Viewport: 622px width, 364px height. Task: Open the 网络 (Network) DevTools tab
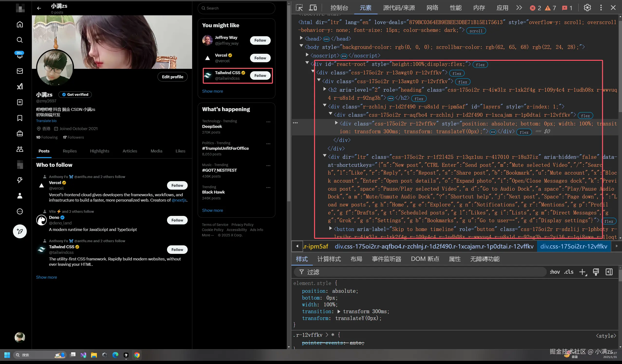click(432, 8)
